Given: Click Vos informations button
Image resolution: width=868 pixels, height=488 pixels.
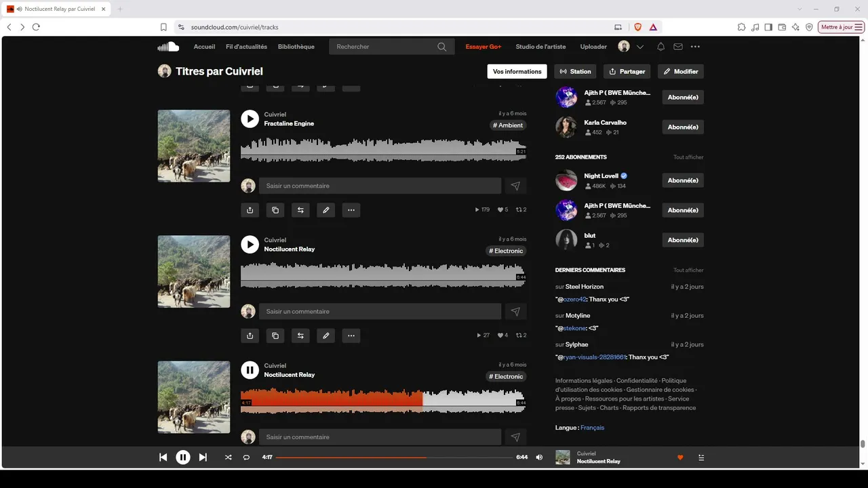Looking at the screenshot, I should pyautogui.click(x=517, y=71).
